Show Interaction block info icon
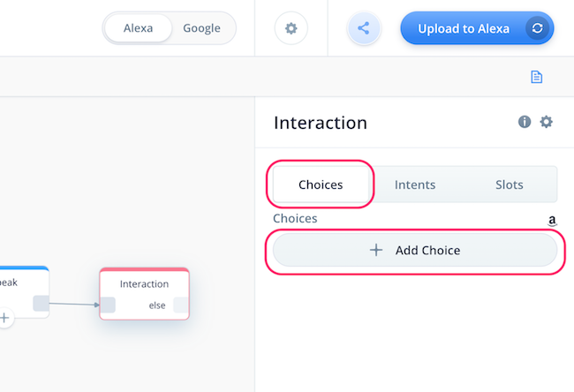The image size is (574, 392). pyautogui.click(x=525, y=122)
